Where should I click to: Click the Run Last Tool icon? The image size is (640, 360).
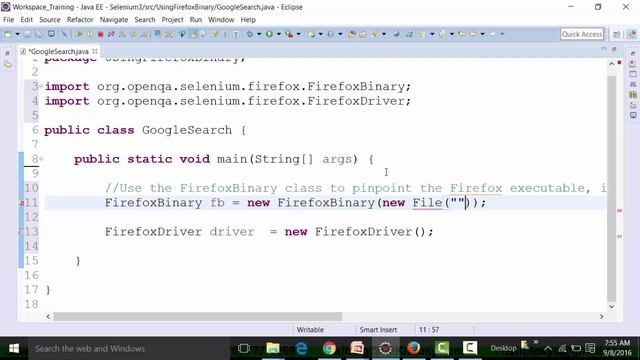point(289,34)
